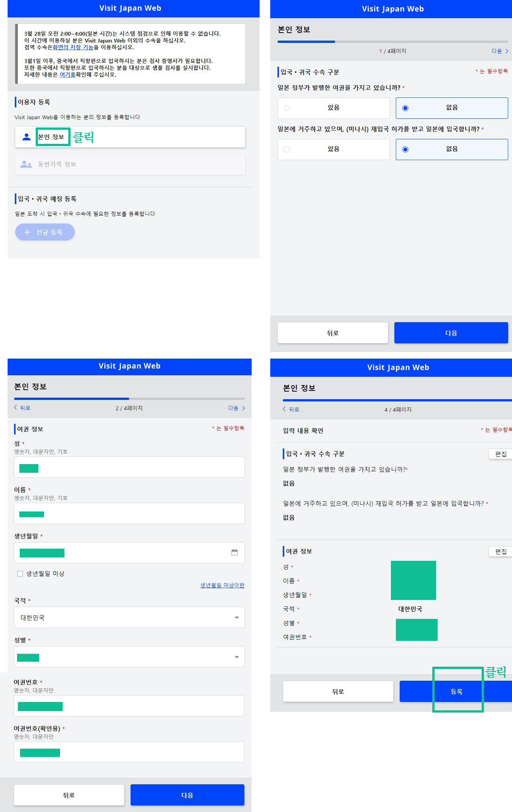Click 뒤로 button on page 2 footer
512x812 pixels.
click(x=69, y=795)
